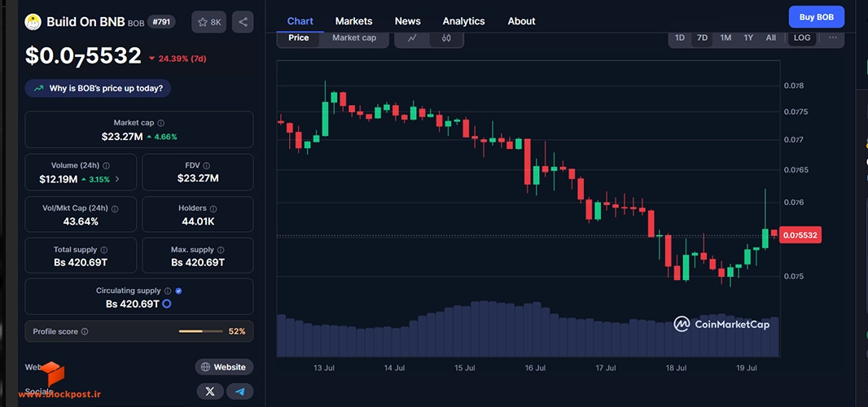Image resolution: width=868 pixels, height=407 pixels.
Task: Click the Market cap info icon
Action: pos(161,123)
